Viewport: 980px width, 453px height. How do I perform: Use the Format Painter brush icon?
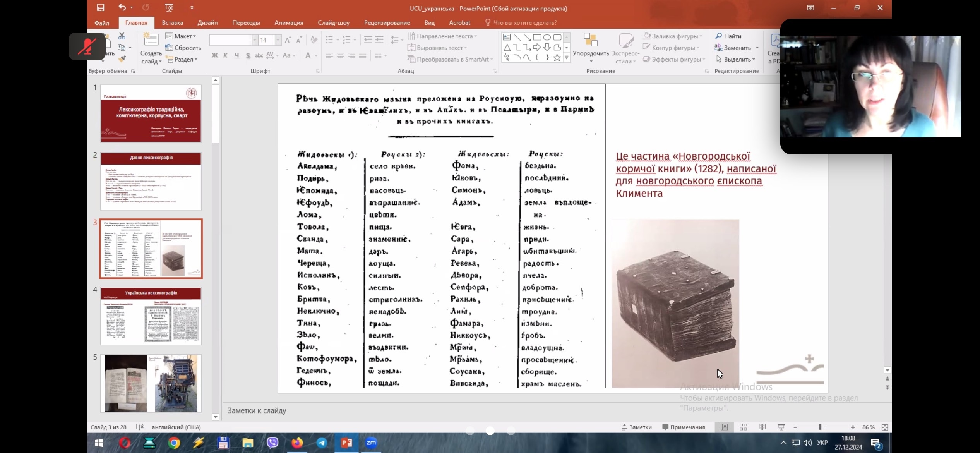tap(122, 59)
